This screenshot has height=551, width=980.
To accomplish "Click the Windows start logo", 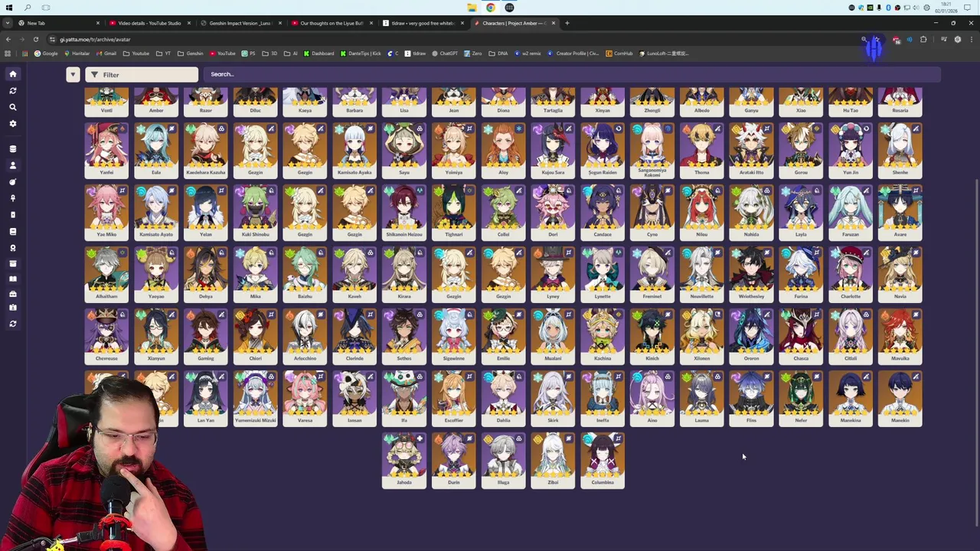I will tap(9, 8).
